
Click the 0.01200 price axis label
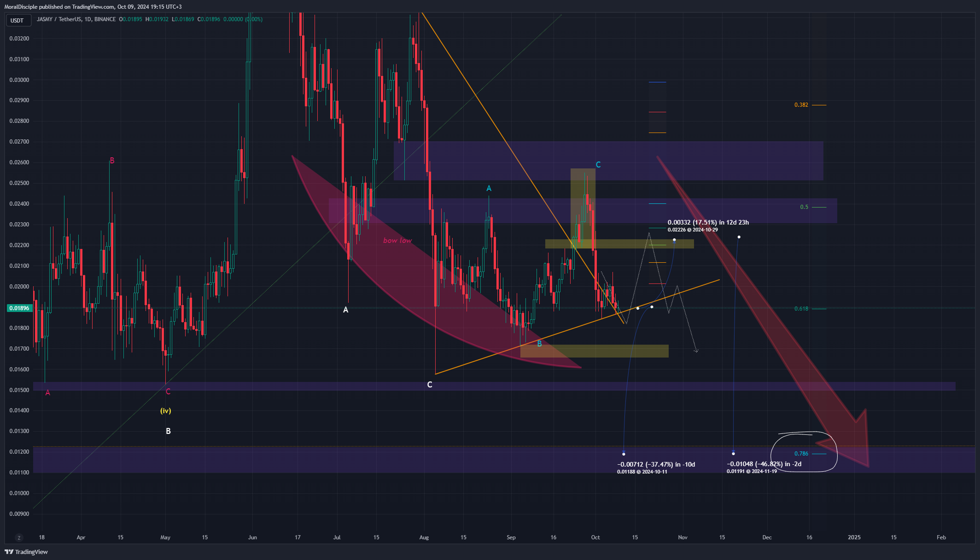[19, 452]
